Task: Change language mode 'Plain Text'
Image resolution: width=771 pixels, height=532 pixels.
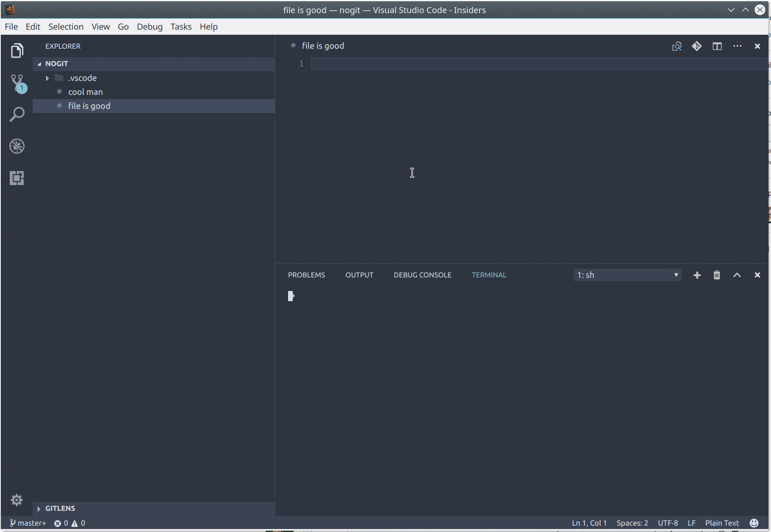Action: 722,523
